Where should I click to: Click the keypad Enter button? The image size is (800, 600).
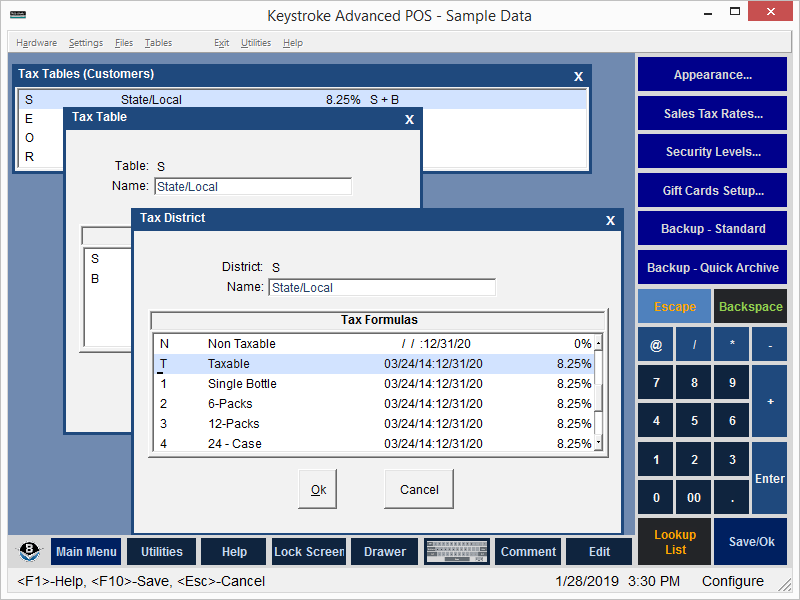tap(769, 478)
